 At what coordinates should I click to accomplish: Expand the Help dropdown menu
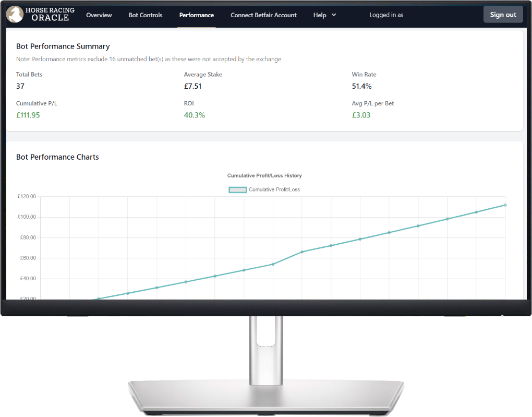pyautogui.click(x=325, y=15)
